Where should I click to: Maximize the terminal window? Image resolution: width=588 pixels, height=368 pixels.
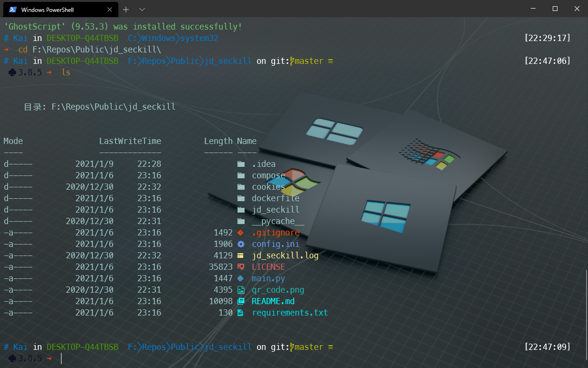(555, 9)
